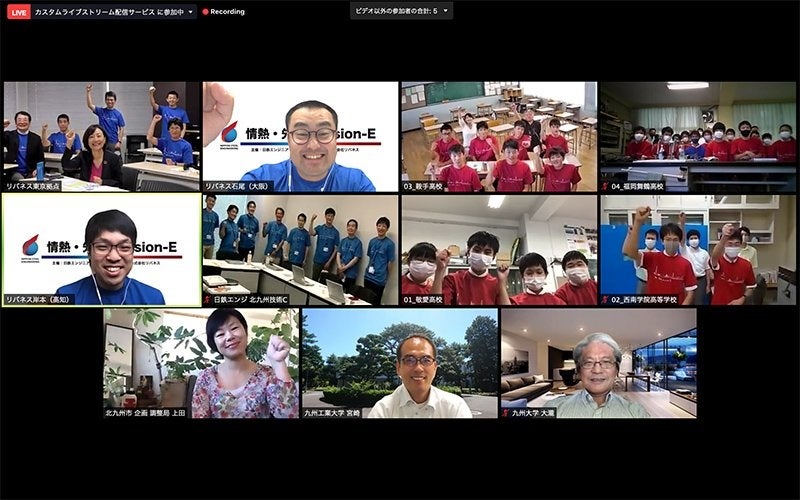This screenshot has height=500, width=800.
Task: Click muted mic icon beside 04_福岡舞鶴高校
Action: point(606,187)
